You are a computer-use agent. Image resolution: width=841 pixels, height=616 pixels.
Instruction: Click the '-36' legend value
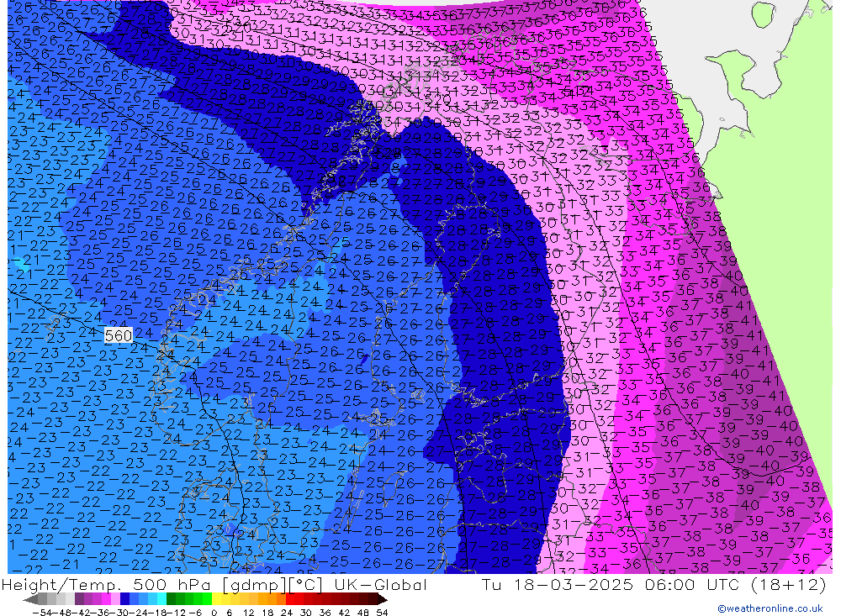point(100,613)
